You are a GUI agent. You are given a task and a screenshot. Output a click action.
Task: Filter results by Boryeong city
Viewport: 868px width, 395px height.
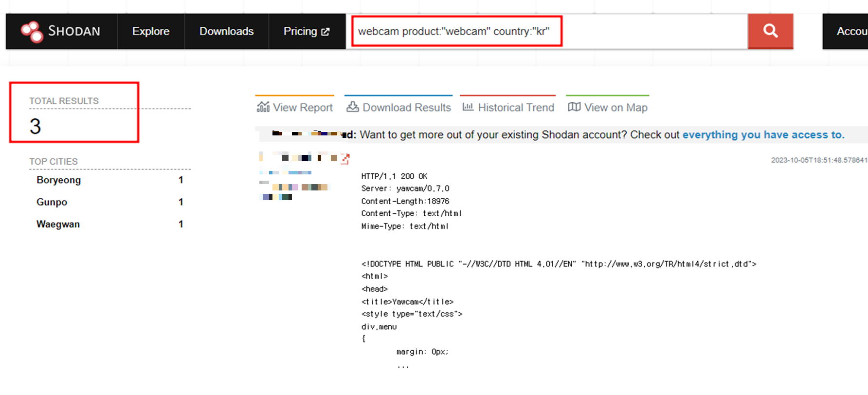[59, 180]
